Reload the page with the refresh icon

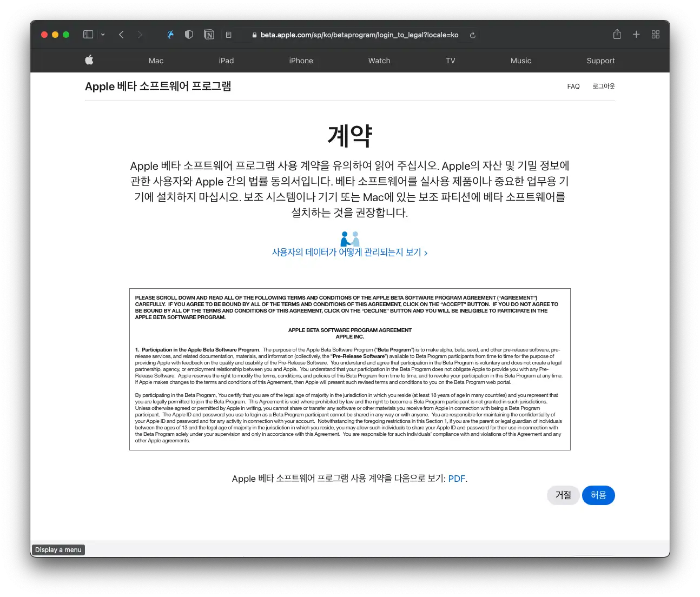472,35
